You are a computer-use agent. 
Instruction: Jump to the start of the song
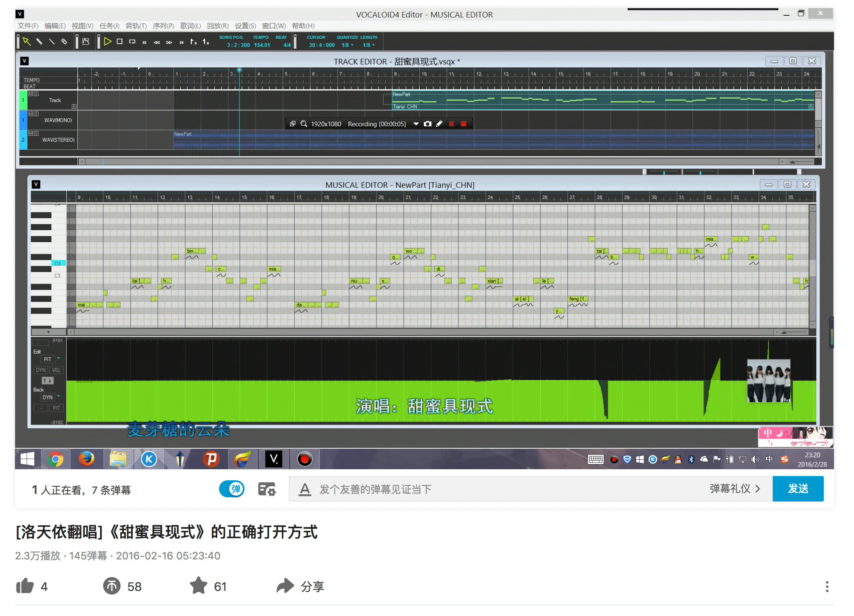(x=145, y=42)
